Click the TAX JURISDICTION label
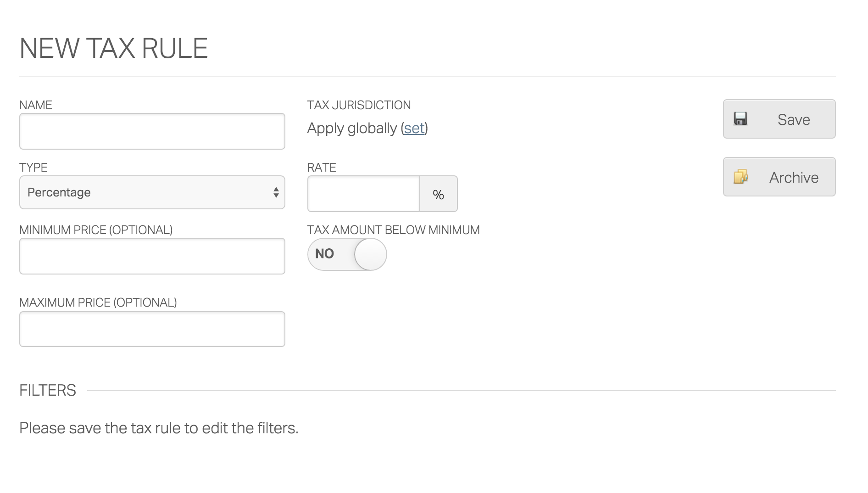 click(x=359, y=105)
